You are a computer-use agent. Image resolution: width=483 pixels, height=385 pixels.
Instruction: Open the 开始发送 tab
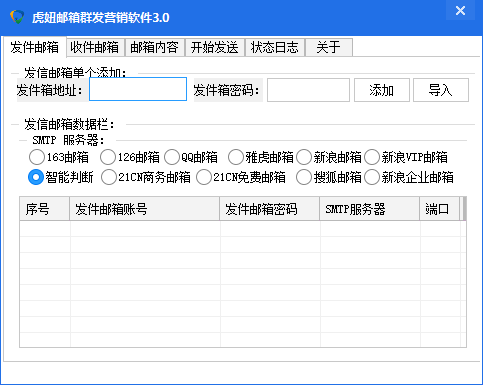(x=215, y=47)
